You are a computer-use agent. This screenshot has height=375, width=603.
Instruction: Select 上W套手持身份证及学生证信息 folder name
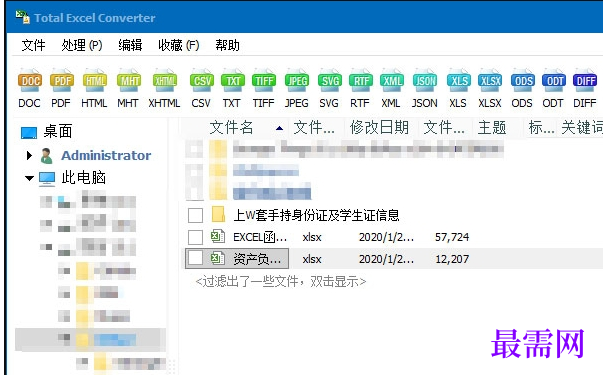coord(316,215)
